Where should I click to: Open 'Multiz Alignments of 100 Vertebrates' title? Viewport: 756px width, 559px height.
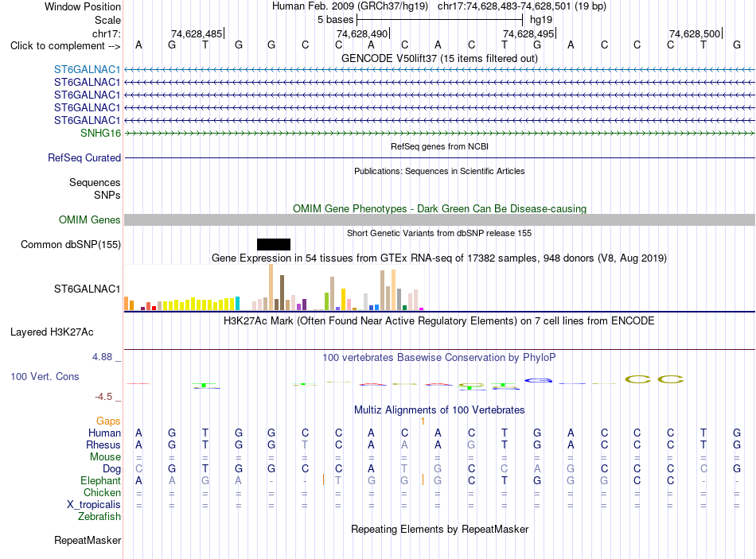[439, 410]
